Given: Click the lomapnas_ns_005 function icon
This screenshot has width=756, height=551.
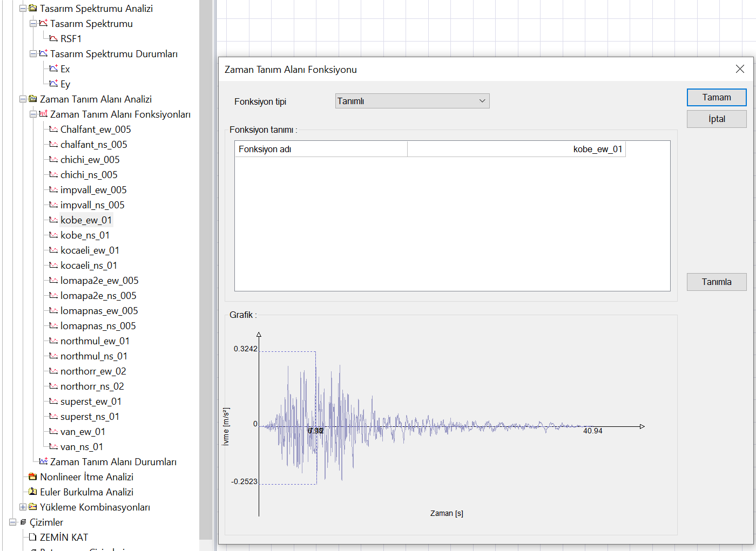Looking at the screenshot, I should tap(53, 326).
